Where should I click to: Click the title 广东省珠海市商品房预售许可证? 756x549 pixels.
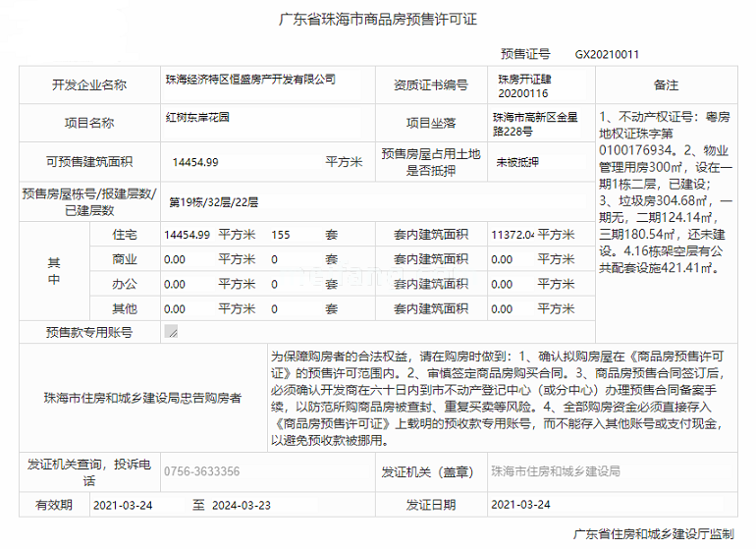pyautogui.click(x=378, y=20)
